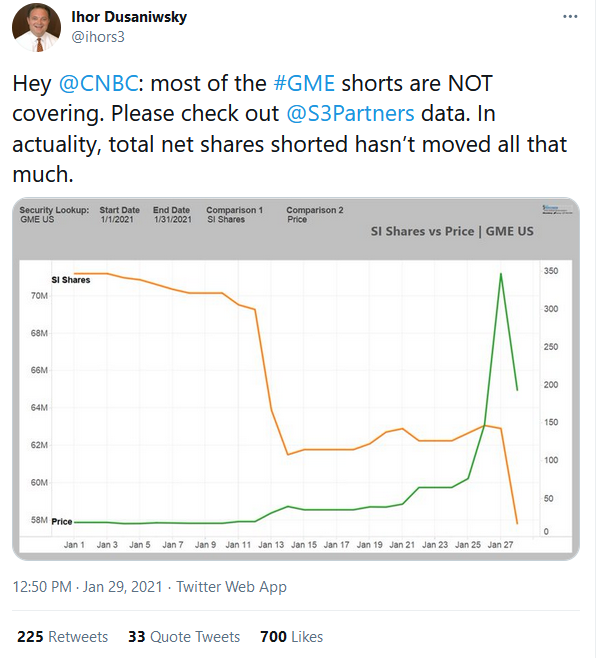Click the orange SI Shares label
600x658 pixels.
71,280
